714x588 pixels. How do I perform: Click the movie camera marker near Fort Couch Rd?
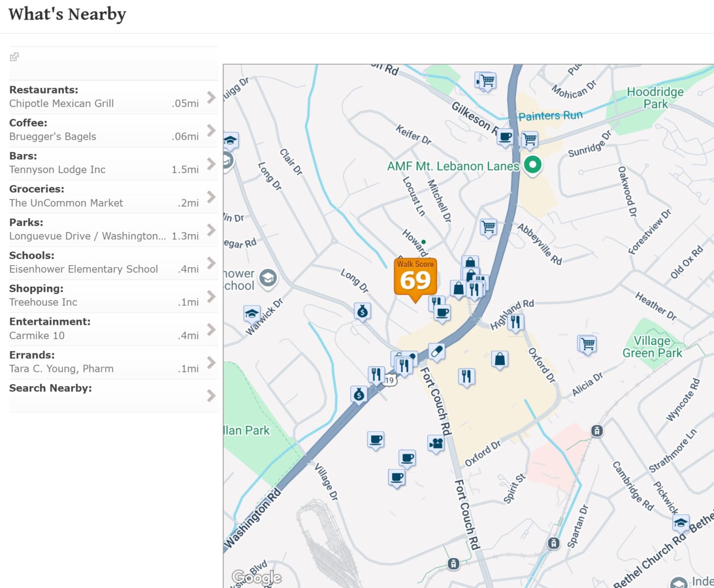pos(436,444)
